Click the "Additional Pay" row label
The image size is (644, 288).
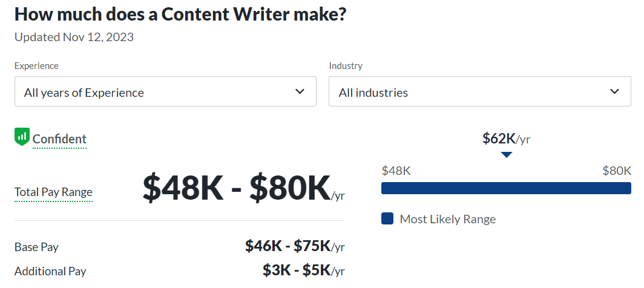50,271
